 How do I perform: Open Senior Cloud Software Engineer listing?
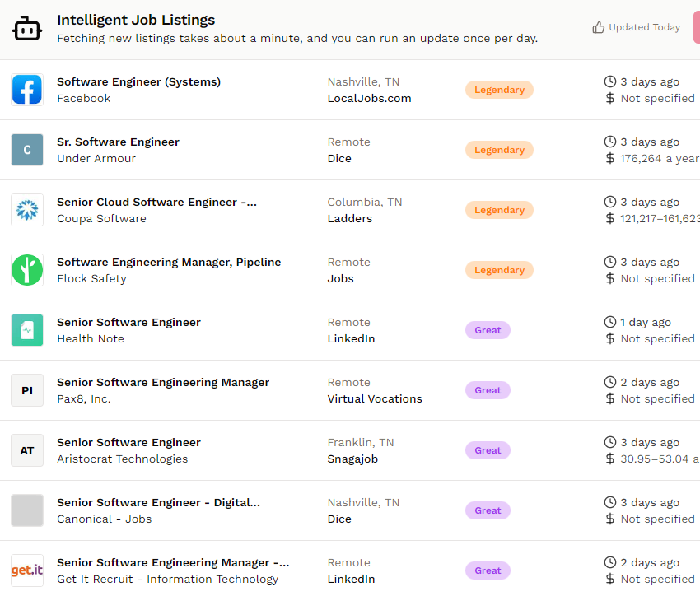156,202
